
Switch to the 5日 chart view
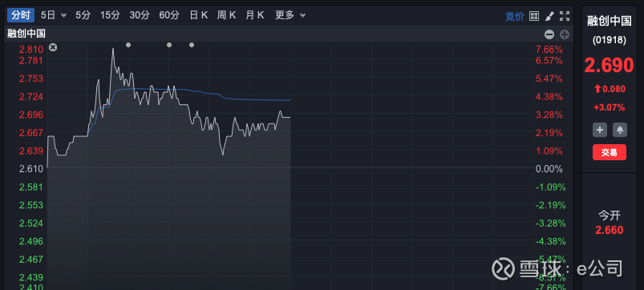click(x=48, y=15)
